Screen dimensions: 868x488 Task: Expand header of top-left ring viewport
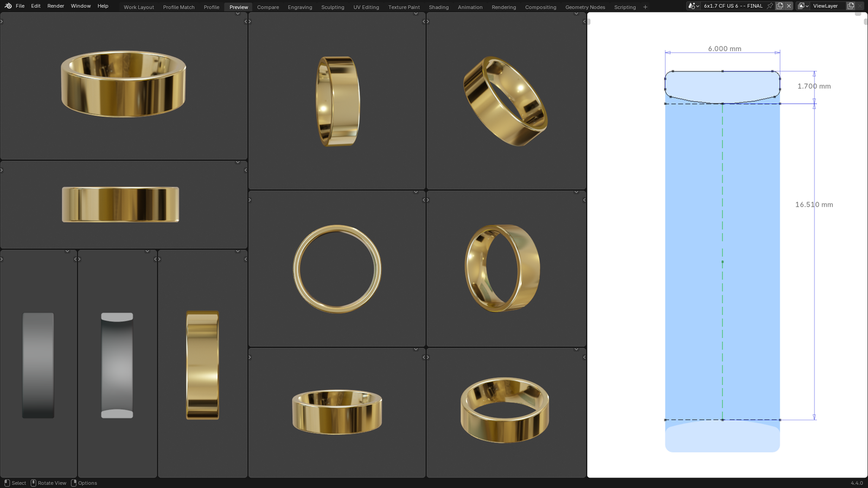point(238,14)
